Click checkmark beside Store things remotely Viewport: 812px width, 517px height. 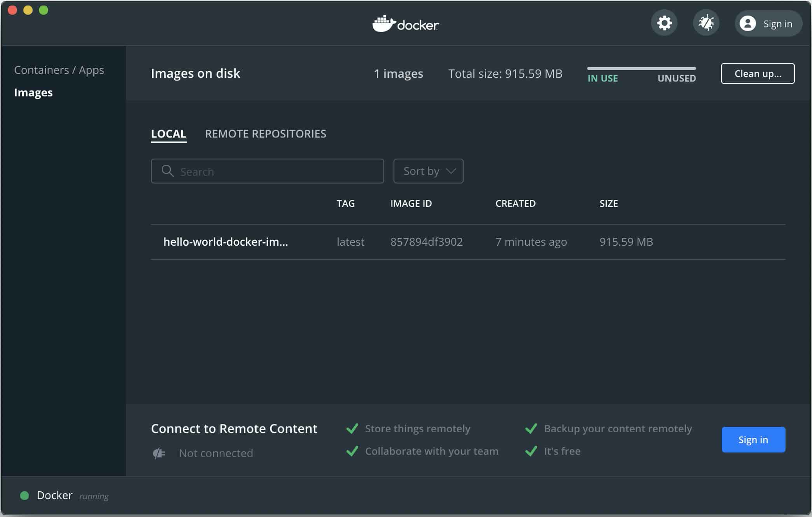pyautogui.click(x=352, y=428)
